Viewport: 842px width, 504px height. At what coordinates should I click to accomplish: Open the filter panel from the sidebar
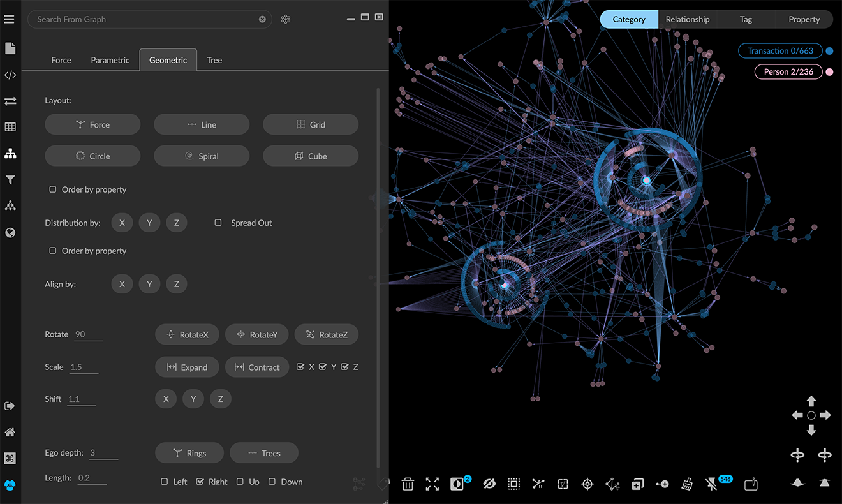(x=10, y=180)
